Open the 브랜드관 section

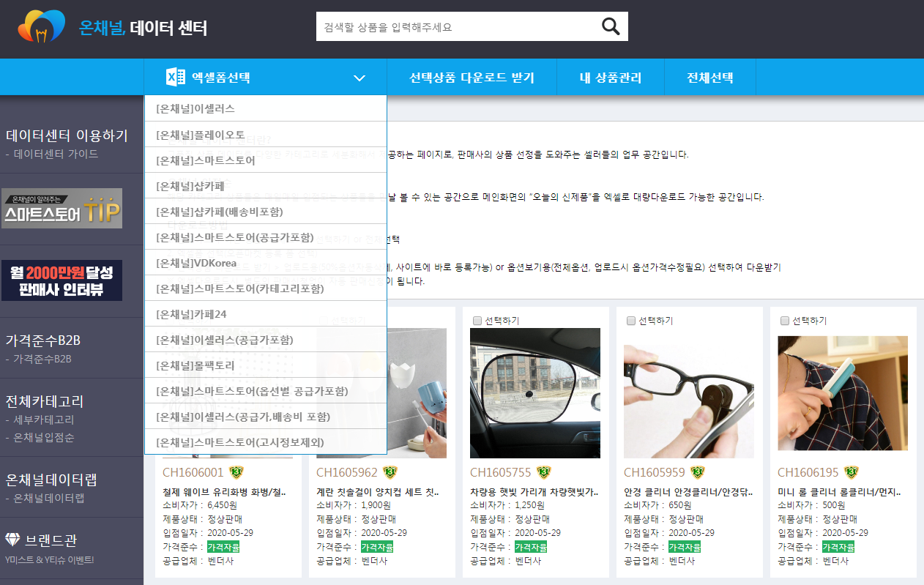coord(51,540)
